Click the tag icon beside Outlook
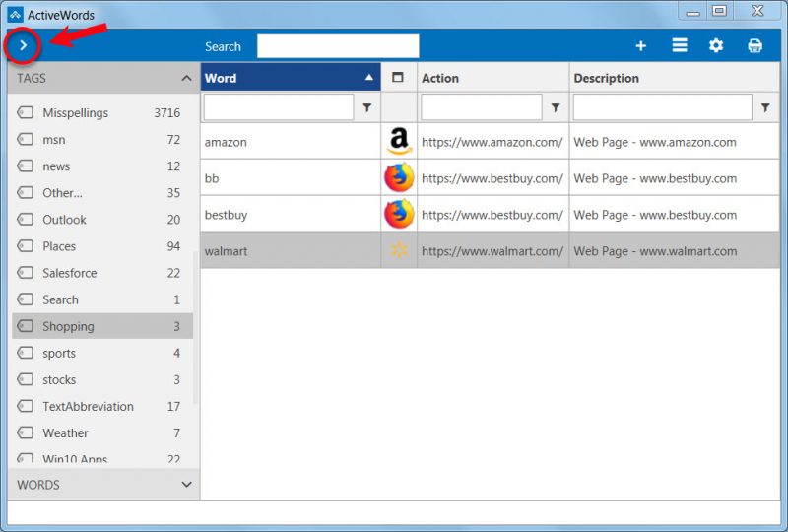 click(x=26, y=220)
